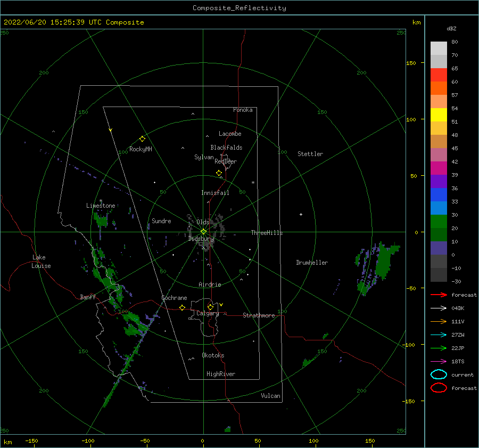Image resolution: width=479 pixels, height=448 pixels.
Task: Click the magenta 18TS arrow legend icon
Action: 439,362
